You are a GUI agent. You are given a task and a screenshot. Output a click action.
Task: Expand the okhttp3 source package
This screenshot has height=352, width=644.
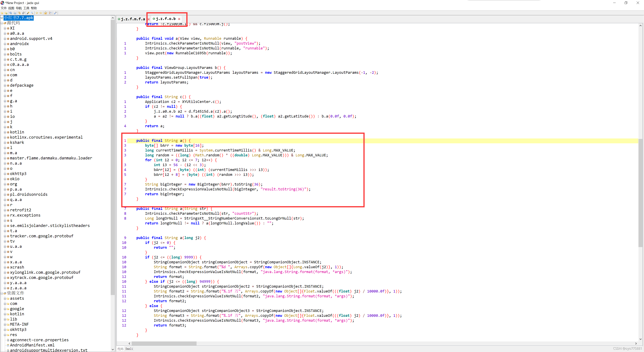coord(5,174)
